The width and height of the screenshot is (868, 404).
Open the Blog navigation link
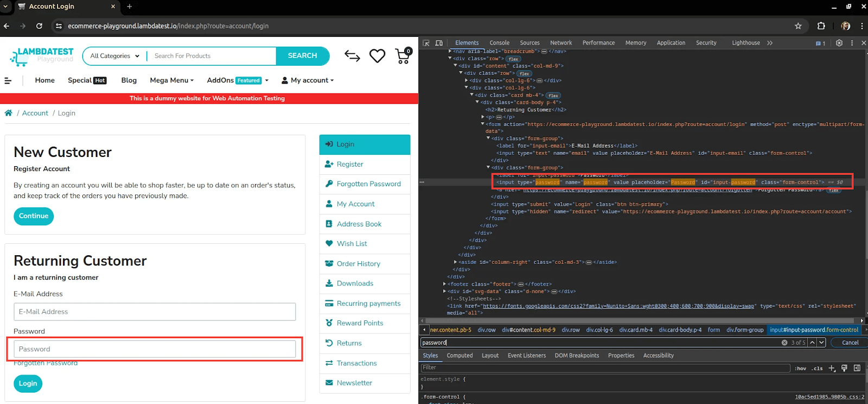(x=129, y=80)
